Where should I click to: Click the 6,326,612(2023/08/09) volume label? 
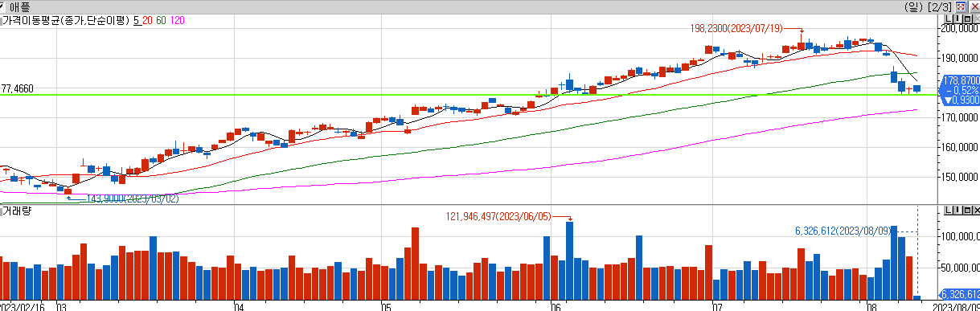pyautogui.click(x=844, y=231)
